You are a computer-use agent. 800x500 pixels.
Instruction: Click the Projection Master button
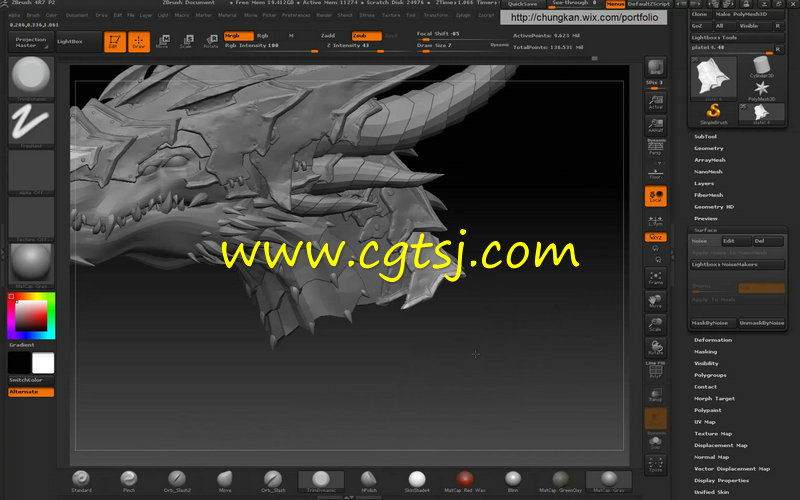[30, 42]
